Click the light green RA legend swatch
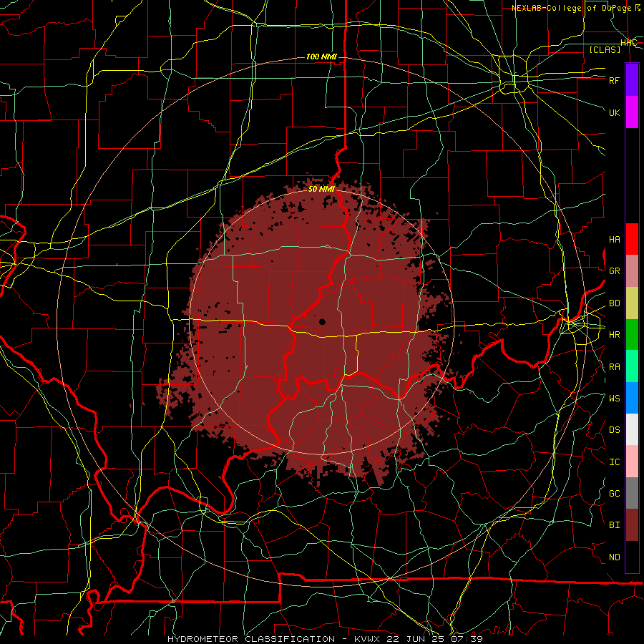644x644 pixels. (632, 366)
